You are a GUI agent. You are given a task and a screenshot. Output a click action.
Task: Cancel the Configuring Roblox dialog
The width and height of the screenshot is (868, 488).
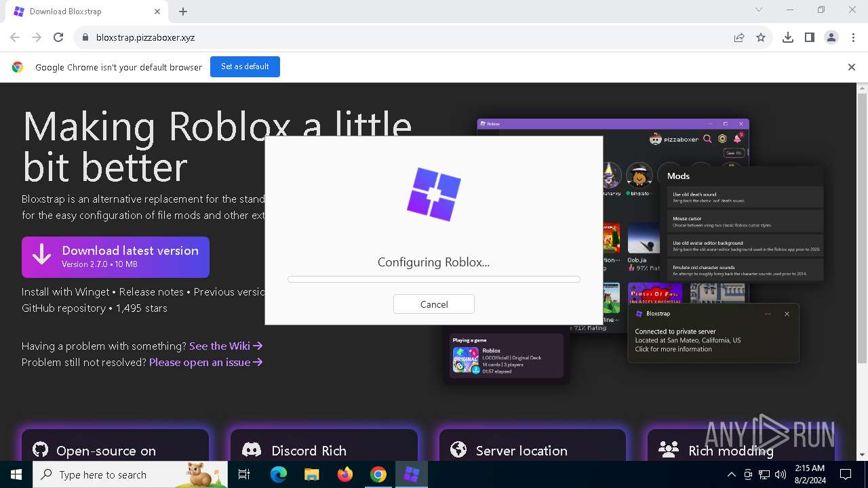tap(434, 304)
